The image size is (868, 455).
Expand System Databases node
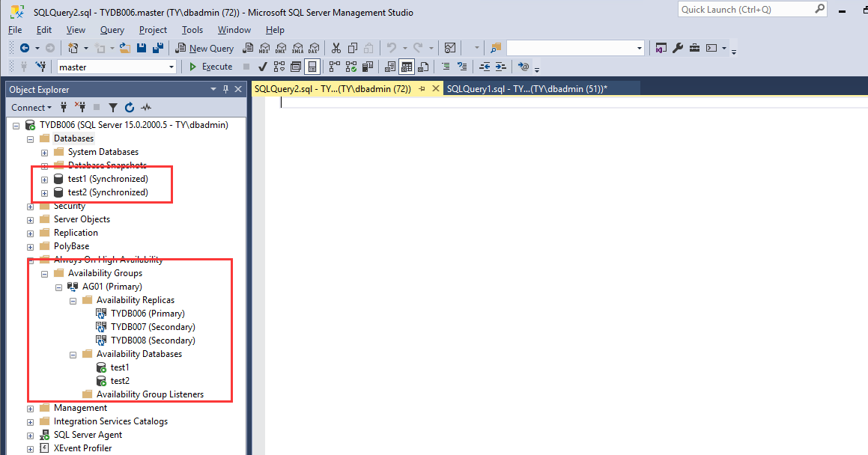45,153
